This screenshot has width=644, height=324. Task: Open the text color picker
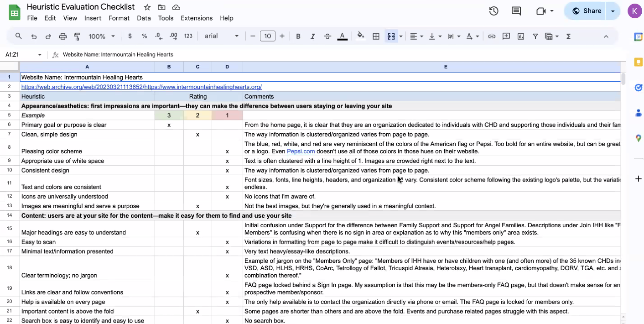tap(342, 36)
